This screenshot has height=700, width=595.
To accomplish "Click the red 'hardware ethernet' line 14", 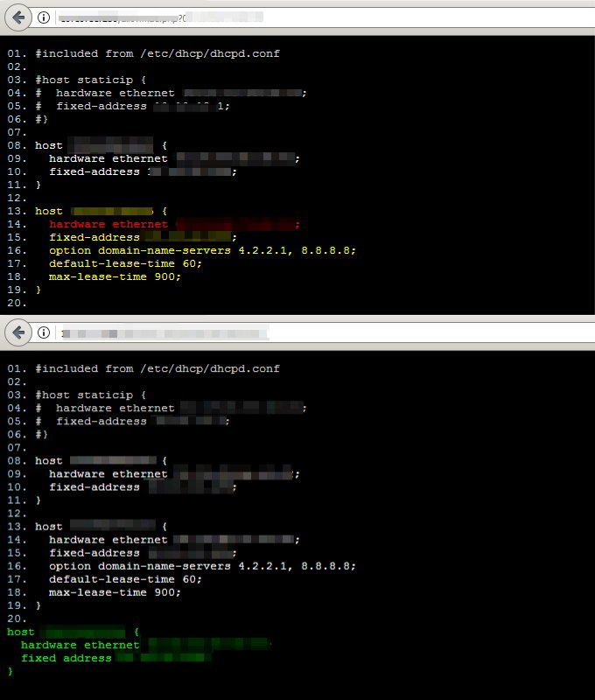I will (108, 224).
